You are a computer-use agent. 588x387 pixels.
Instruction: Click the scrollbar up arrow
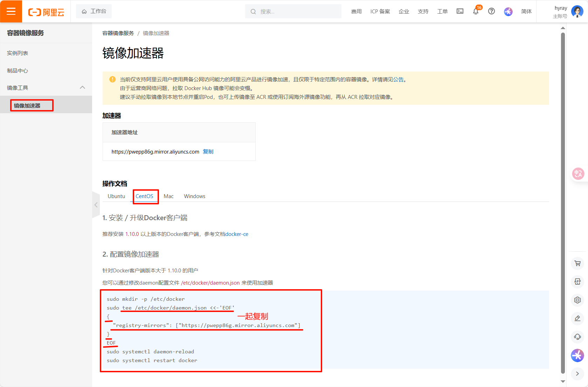point(563,28)
